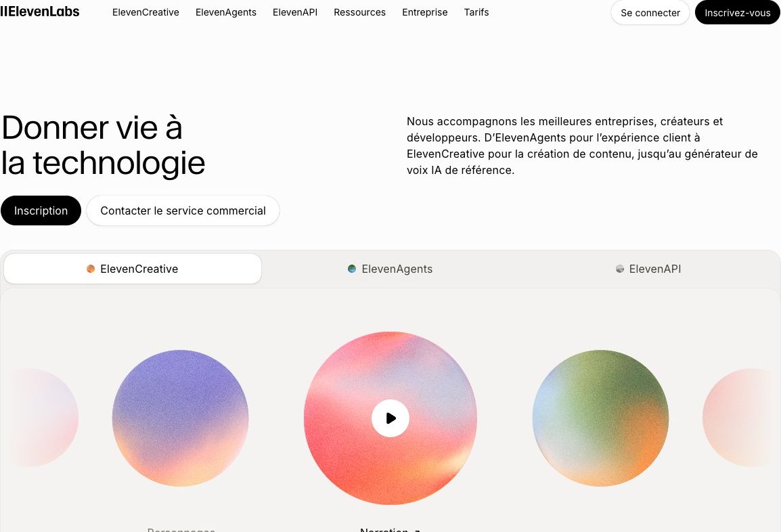Viewport: 781px width, 532px height.
Task: Click the Donner vie à la technologie heading
Action: coord(103,145)
